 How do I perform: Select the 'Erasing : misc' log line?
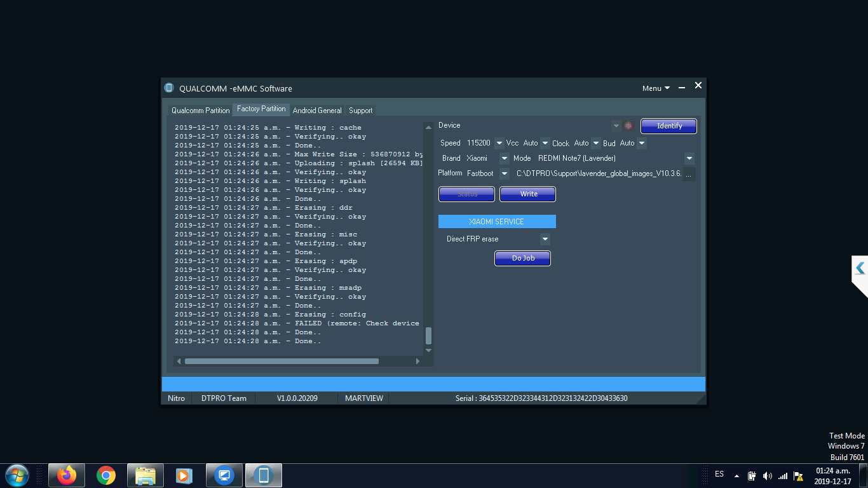click(266, 234)
